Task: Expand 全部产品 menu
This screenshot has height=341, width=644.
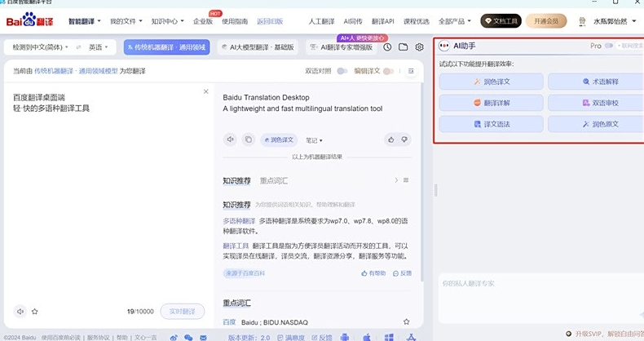Action: 454,21
